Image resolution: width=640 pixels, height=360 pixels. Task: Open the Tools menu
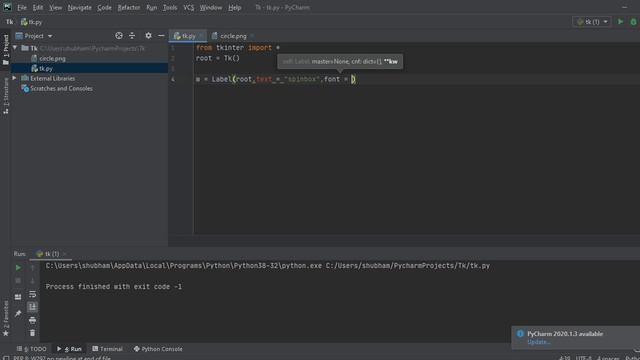click(170, 7)
